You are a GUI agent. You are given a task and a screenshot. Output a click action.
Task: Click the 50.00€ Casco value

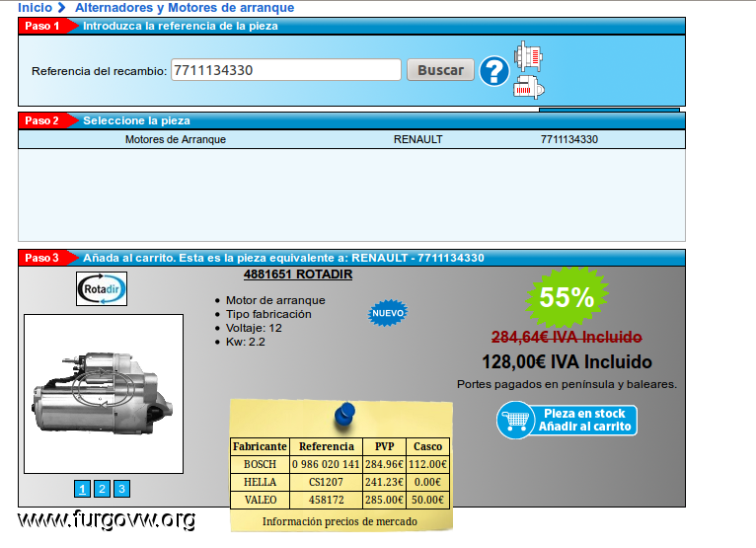pyautogui.click(x=427, y=500)
